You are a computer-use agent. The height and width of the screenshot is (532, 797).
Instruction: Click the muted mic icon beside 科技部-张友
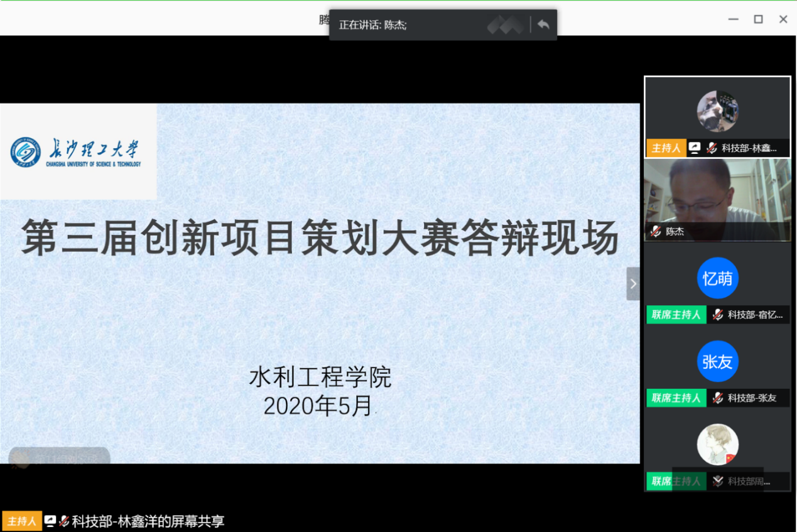pos(718,398)
